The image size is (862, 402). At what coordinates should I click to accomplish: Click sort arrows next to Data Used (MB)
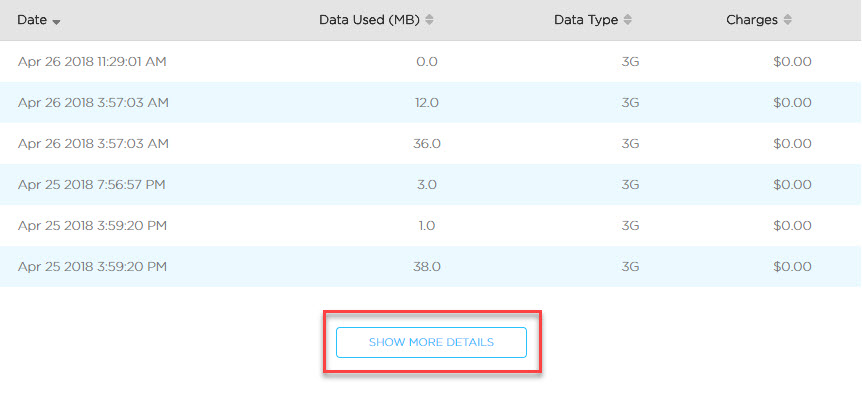429,20
